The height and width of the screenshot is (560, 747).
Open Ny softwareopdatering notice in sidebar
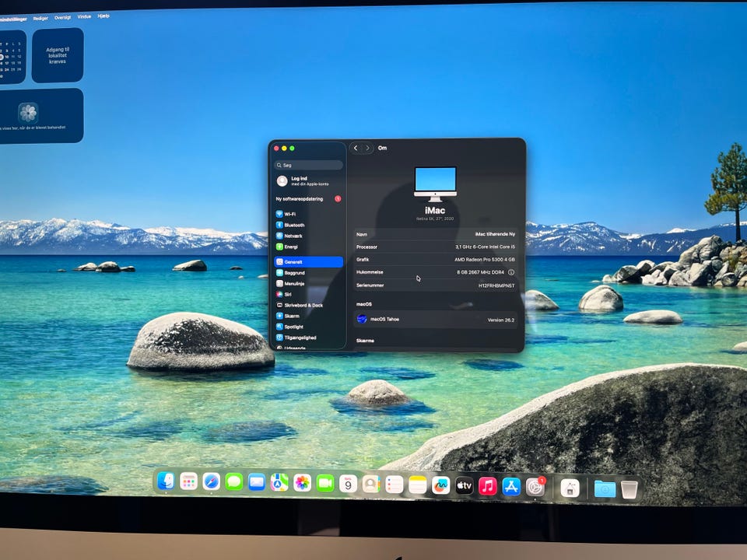click(x=309, y=199)
